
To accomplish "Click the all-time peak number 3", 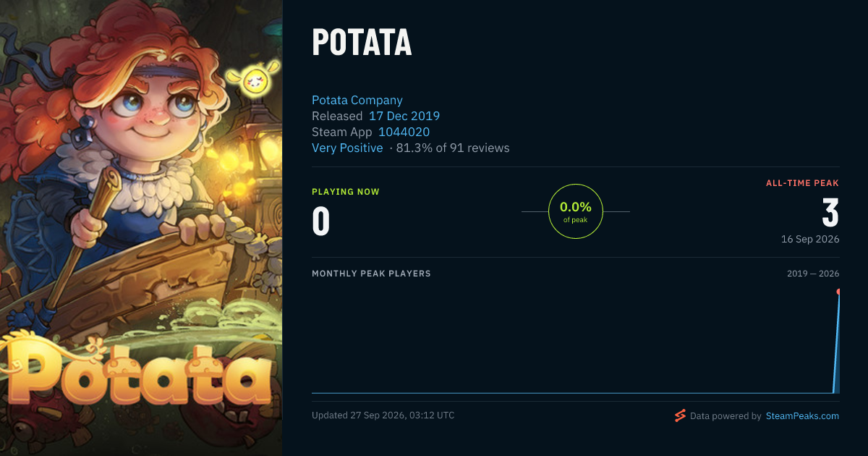I will (830, 214).
